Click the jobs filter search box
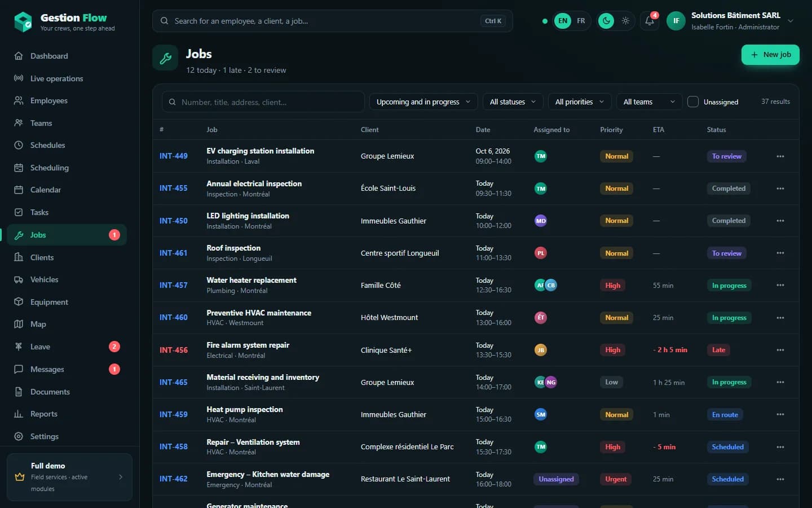Viewport: 812px width, 508px height. coord(263,102)
